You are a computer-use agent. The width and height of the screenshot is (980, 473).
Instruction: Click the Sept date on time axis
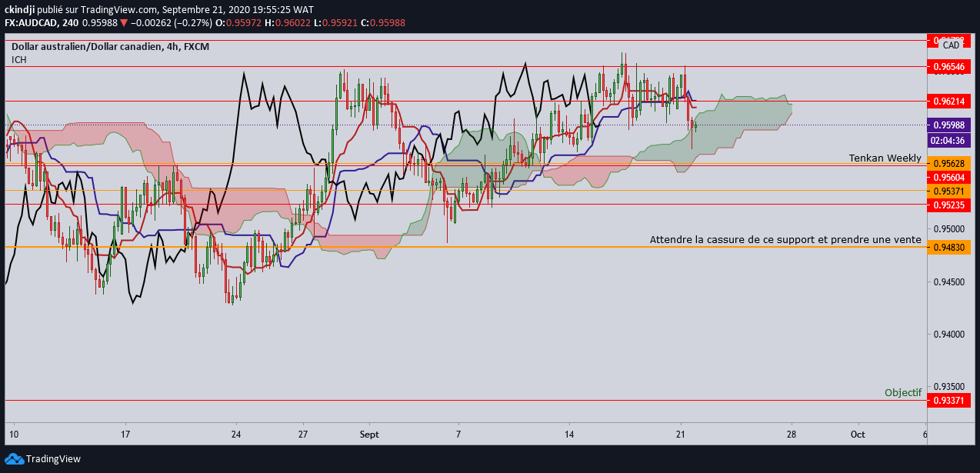[x=369, y=434]
